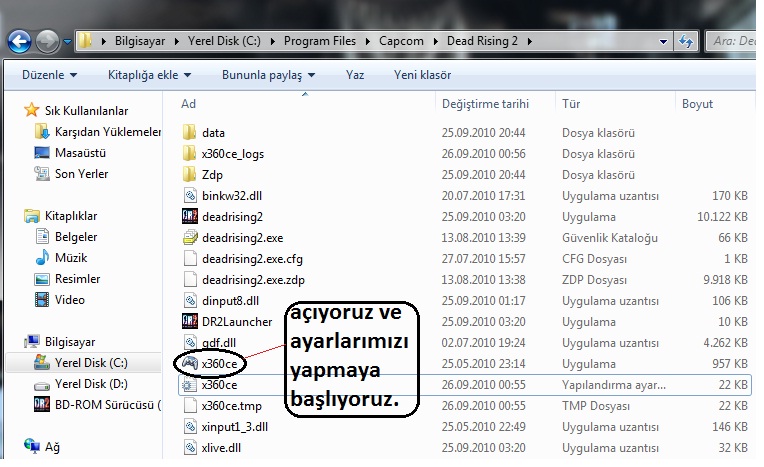Open the Bununla paylaş menu
Viewport: 764px width, 467px height.
268,75
